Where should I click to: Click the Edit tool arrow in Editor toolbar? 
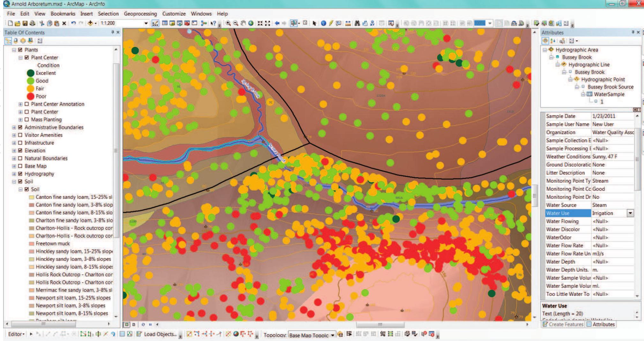31,334
